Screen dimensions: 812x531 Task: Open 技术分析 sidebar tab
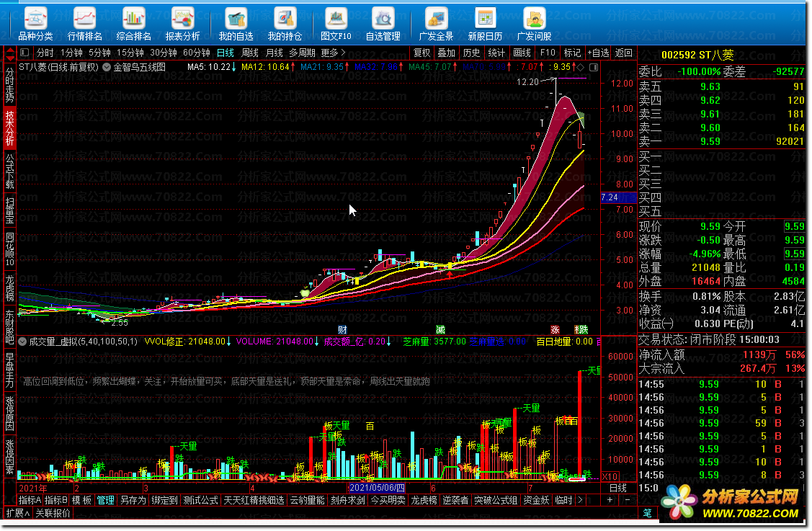coord(9,128)
